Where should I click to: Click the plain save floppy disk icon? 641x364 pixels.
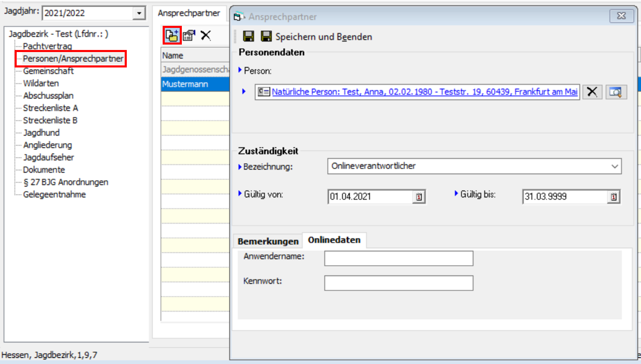249,37
